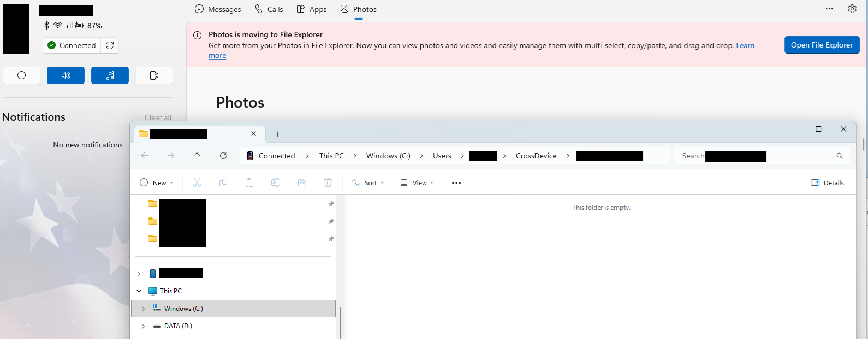Click the search magnifier icon
Screen dimensions: 868x354
pos(840,156)
